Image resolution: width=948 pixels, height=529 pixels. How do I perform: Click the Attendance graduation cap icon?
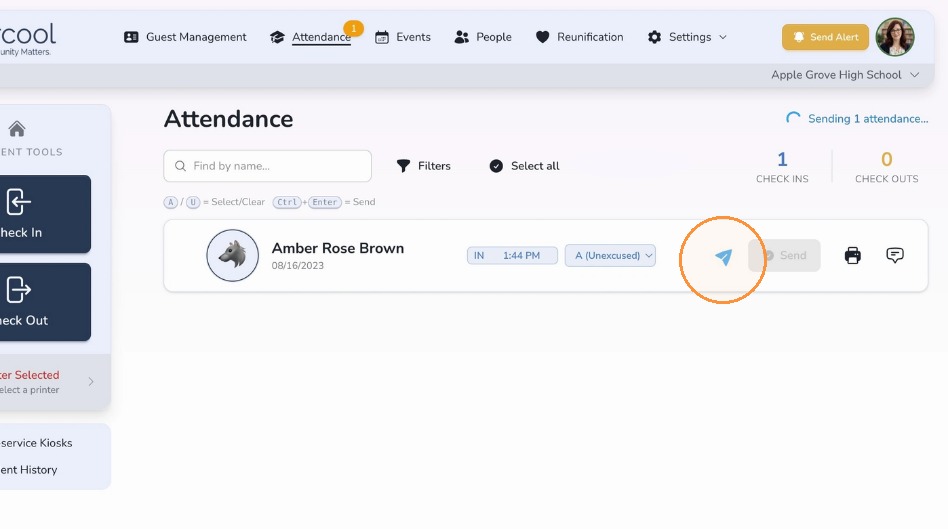[x=277, y=37]
